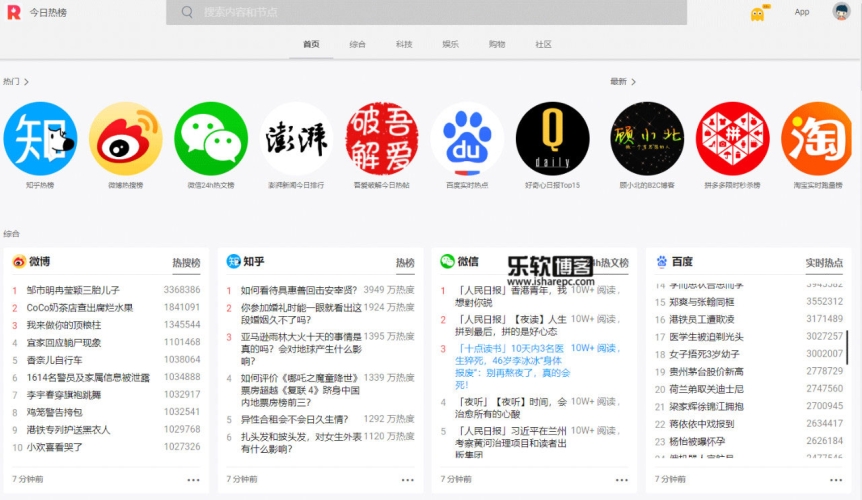Switch to the 娱乐 tab
This screenshot has height=500, width=862.
[450, 44]
